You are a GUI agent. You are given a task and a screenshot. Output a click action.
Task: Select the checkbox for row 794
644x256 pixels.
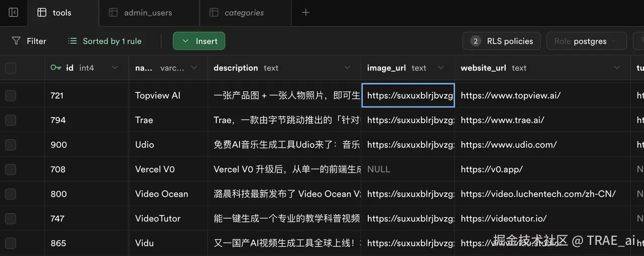(11, 120)
